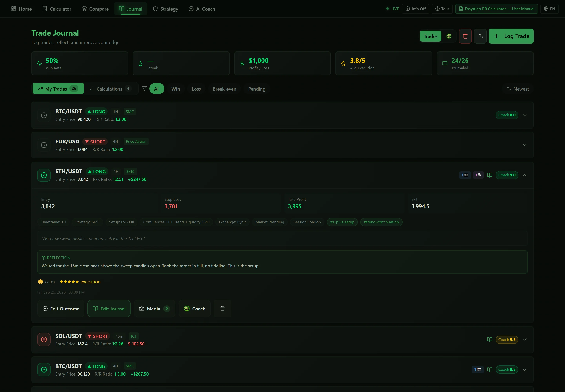
Task: Click the loss X icon on SOL/USDT
Action: [44, 339]
